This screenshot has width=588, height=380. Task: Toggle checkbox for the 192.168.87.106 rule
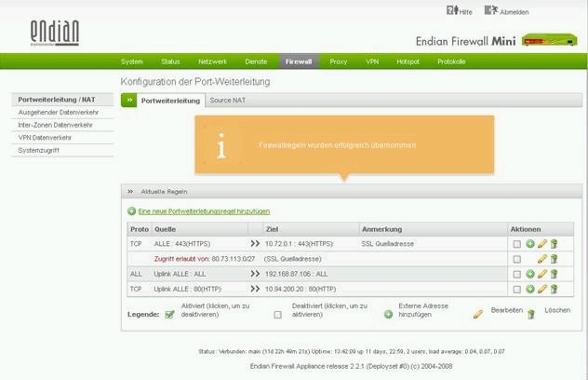pos(517,274)
